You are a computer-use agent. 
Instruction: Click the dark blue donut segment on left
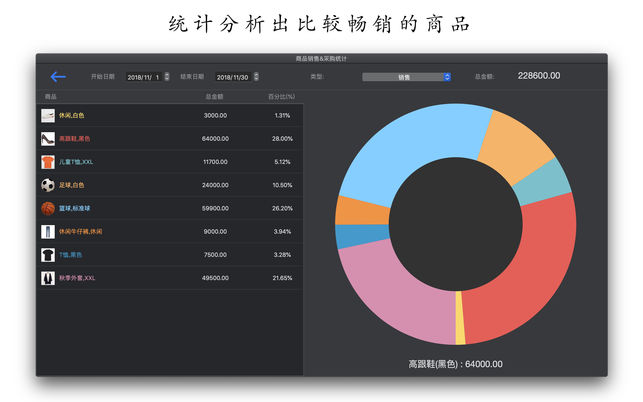pos(361,235)
